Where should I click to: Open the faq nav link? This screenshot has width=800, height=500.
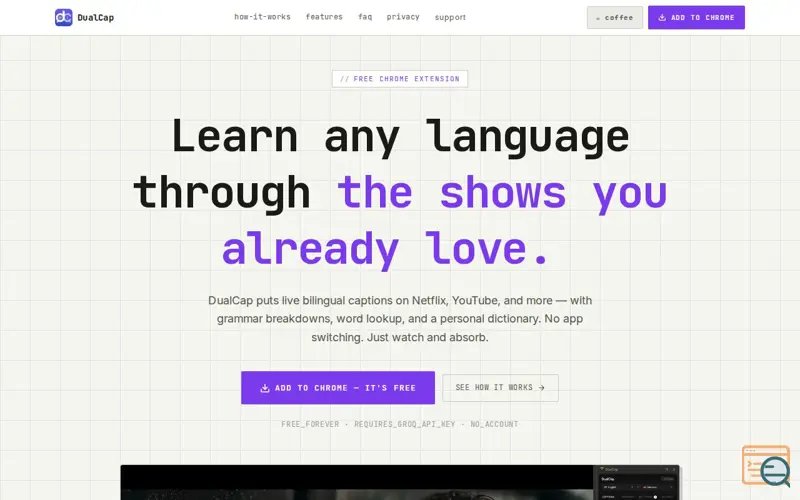(365, 17)
